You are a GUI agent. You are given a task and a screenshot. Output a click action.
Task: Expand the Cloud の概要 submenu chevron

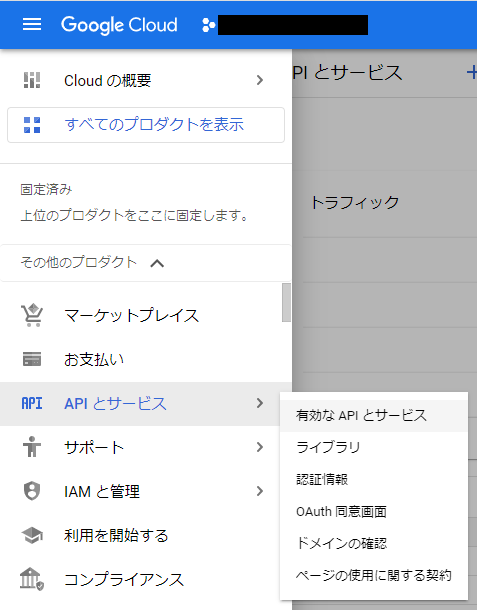click(x=260, y=80)
